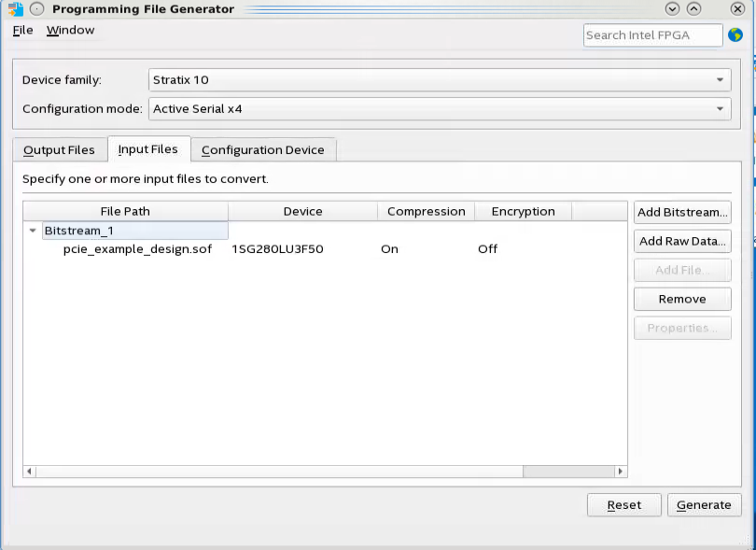Click the Generate button
The image size is (756, 550).
(704, 505)
